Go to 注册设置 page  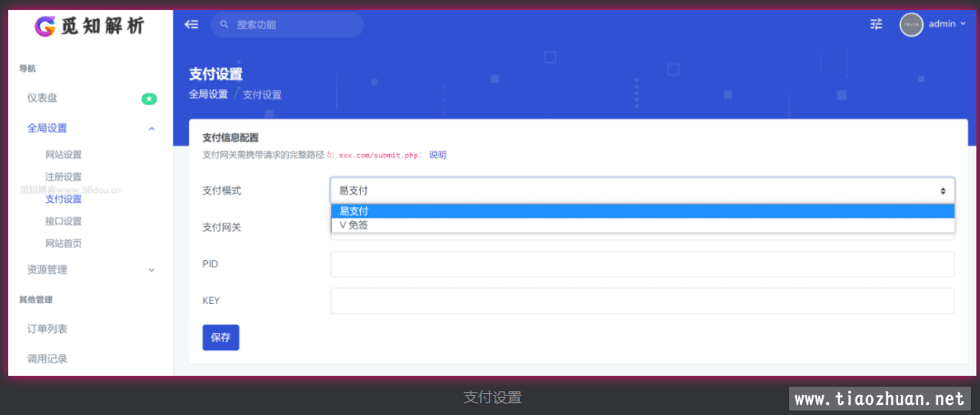tap(64, 177)
